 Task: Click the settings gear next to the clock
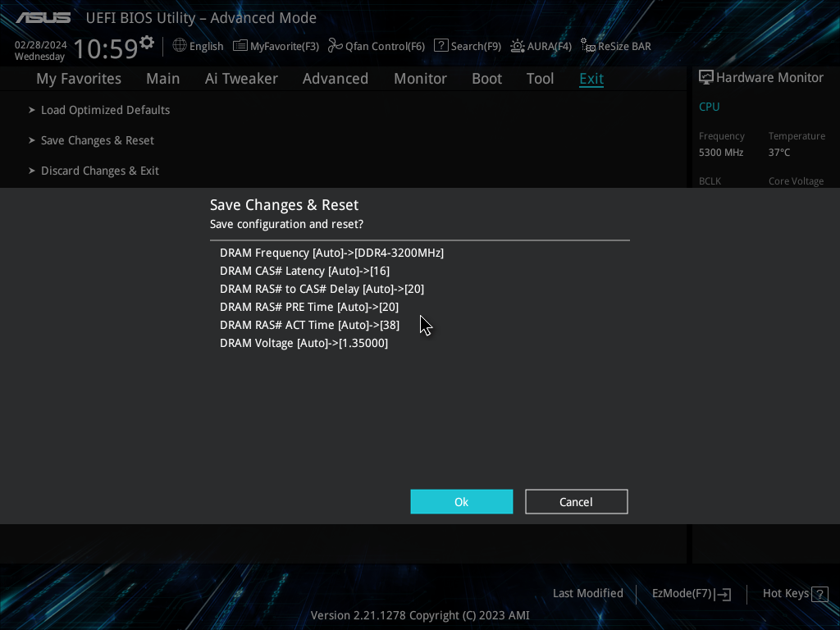147,42
